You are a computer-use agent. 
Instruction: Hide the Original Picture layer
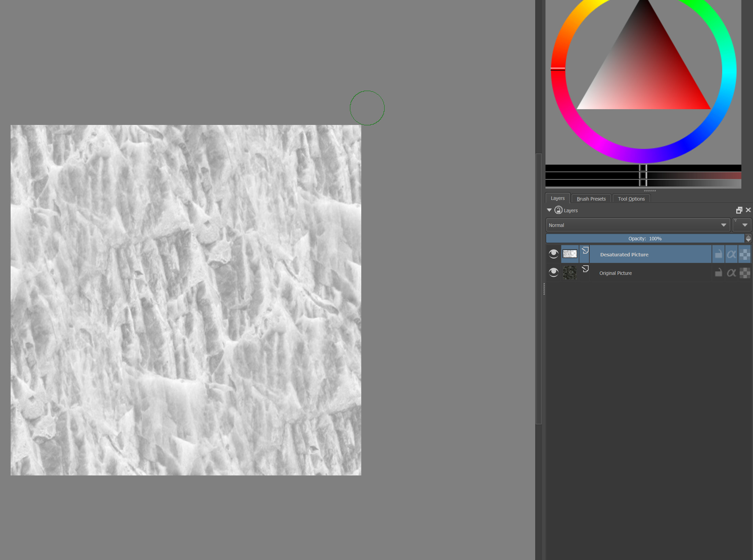[553, 272]
